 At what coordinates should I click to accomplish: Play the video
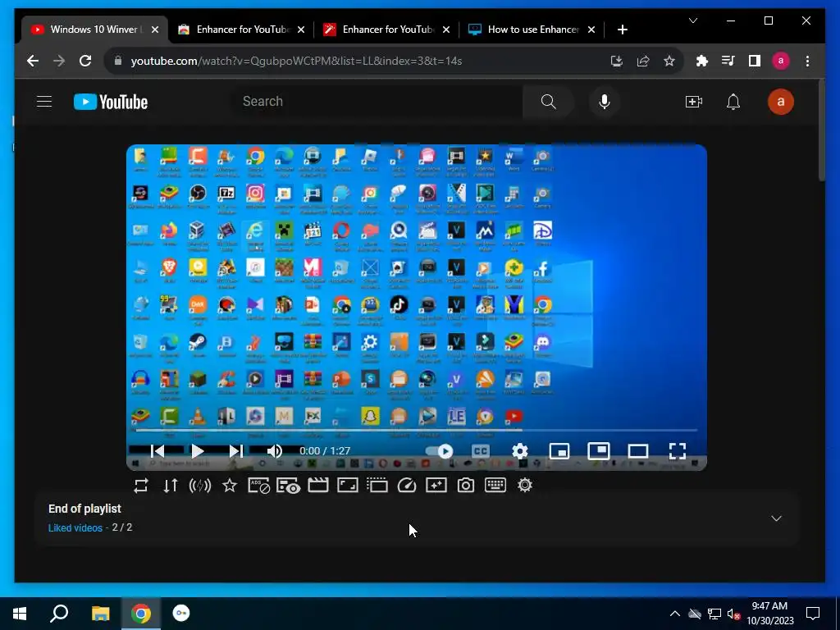pyautogui.click(x=197, y=451)
